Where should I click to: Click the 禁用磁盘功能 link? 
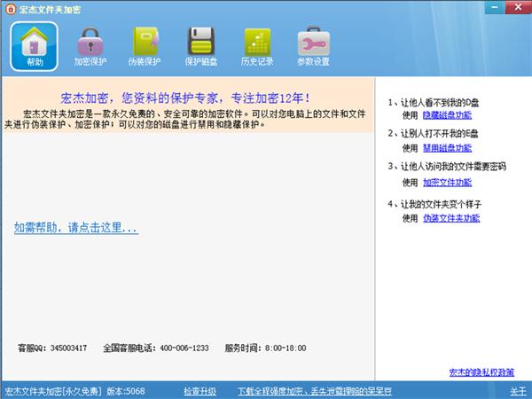pos(447,148)
